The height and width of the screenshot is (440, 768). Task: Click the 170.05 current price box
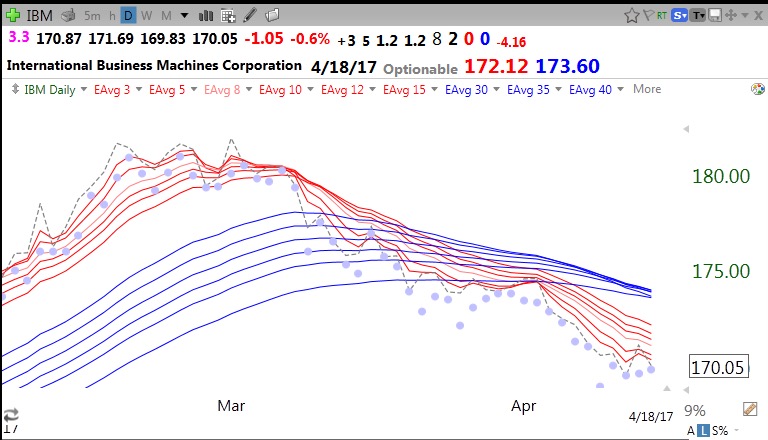[719, 367]
